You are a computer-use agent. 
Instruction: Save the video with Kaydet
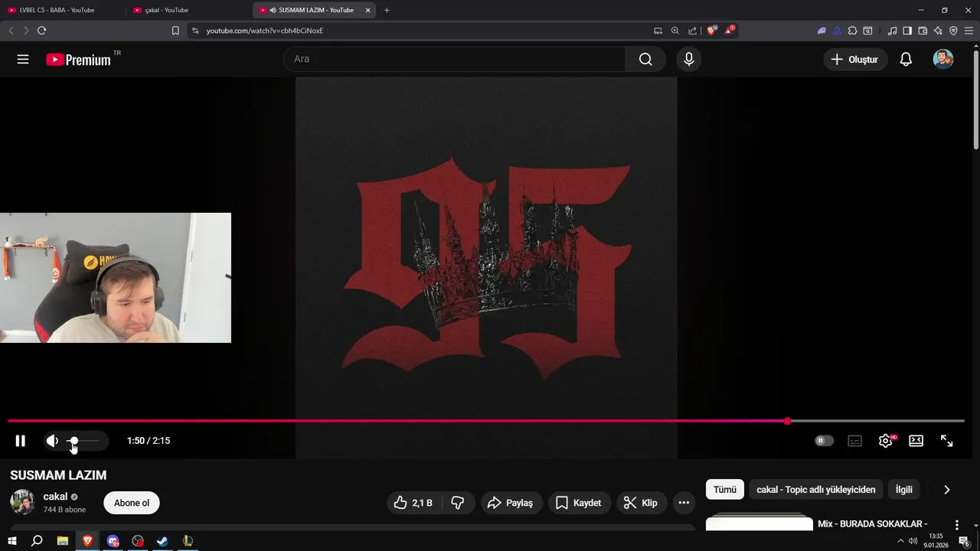[x=580, y=503]
